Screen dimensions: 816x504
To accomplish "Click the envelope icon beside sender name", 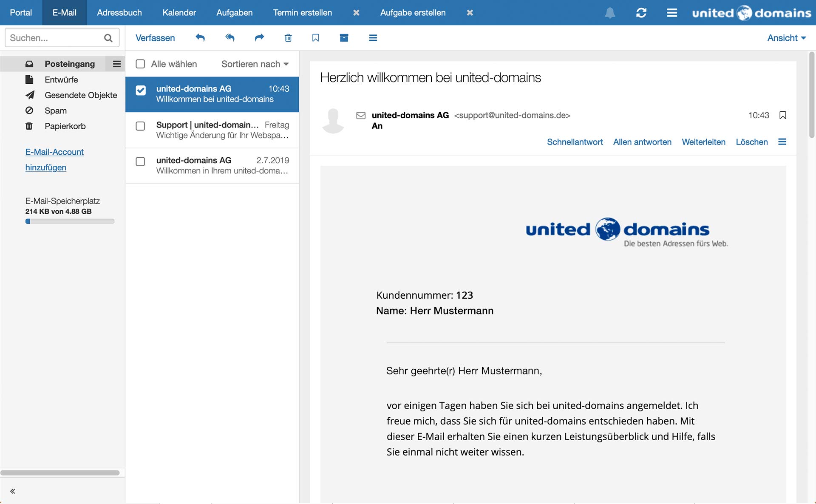I will [361, 115].
